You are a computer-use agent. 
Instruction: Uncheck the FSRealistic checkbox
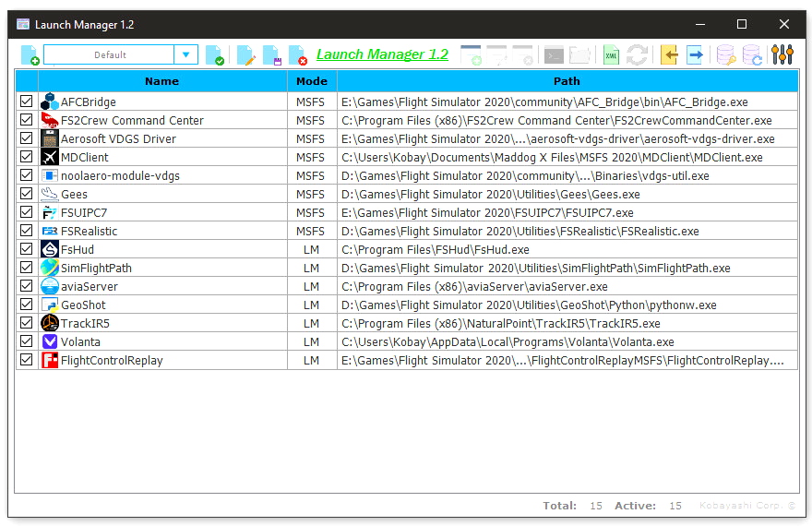pyautogui.click(x=27, y=231)
